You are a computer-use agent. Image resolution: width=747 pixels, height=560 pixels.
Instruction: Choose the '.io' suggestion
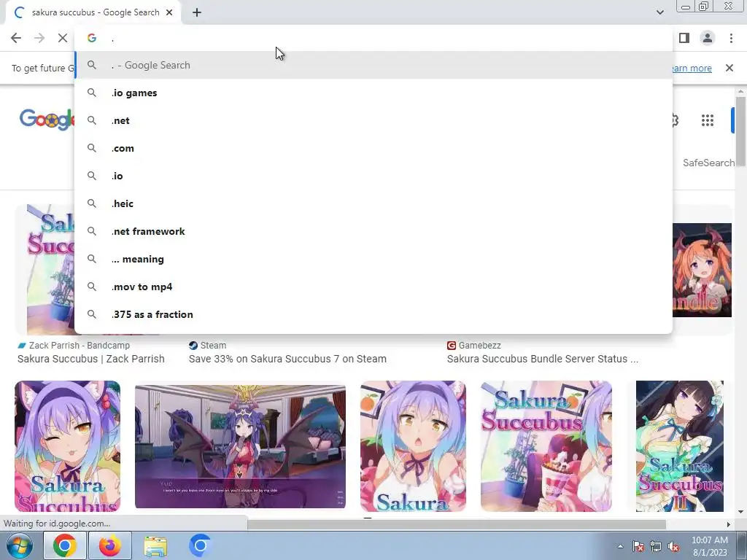pyautogui.click(x=373, y=176)
